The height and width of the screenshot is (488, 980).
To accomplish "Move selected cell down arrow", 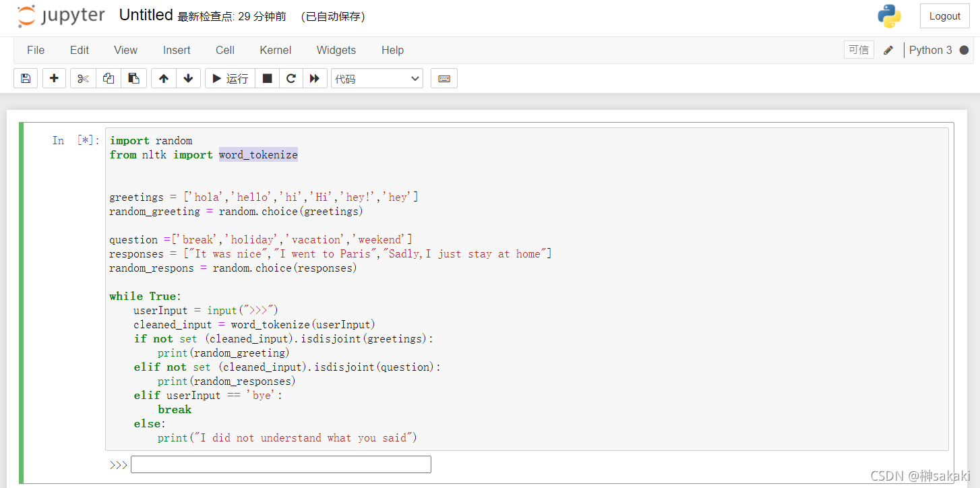I will coord(188,78).
